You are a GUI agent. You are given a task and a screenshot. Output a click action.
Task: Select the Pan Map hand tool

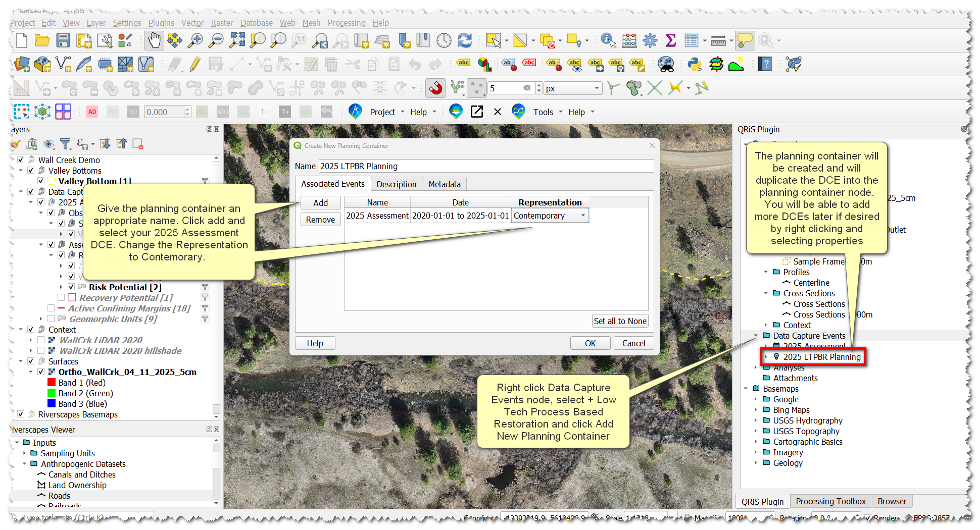tap(154, 40)
